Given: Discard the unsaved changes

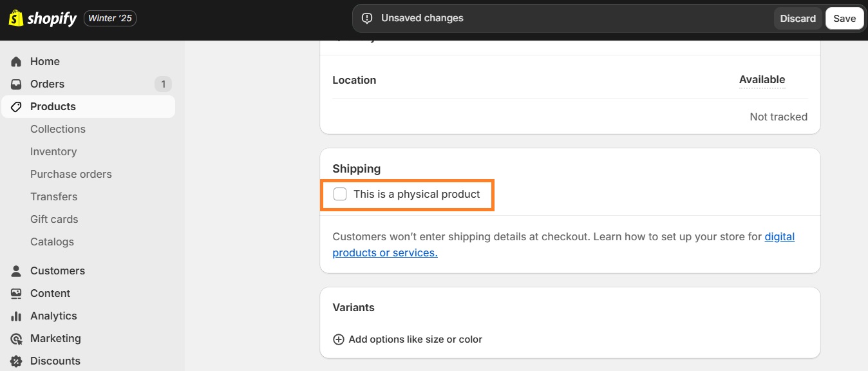Looking at the screenshot, I should 798,18.
